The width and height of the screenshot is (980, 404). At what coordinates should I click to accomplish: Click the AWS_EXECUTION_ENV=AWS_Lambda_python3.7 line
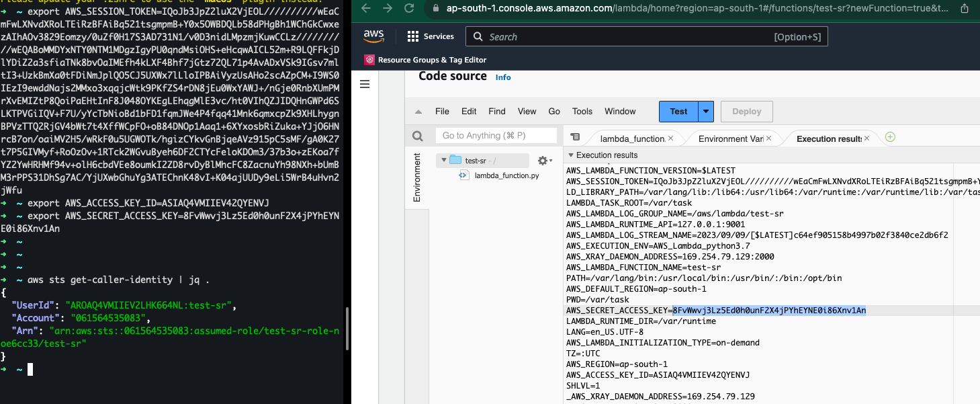658,246
